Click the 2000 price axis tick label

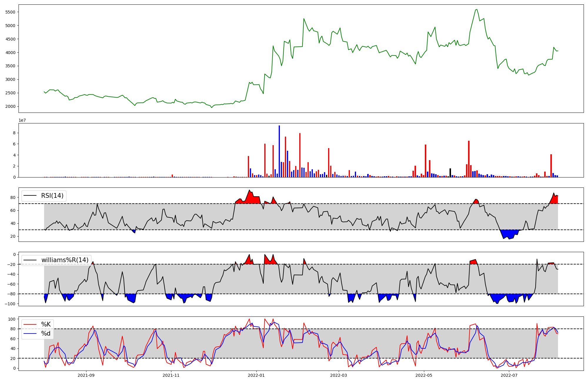coord(11,106)
